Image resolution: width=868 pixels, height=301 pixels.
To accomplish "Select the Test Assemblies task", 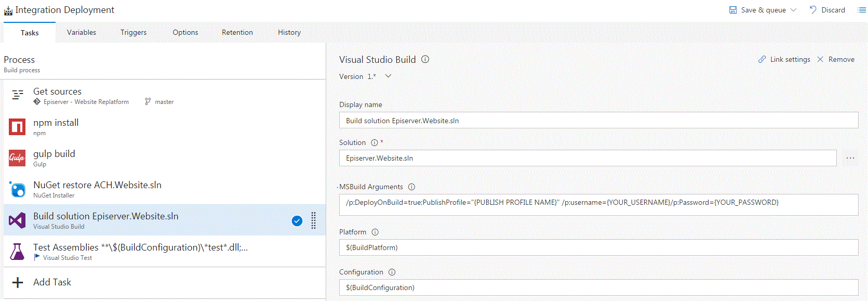I will pos(165,251).
